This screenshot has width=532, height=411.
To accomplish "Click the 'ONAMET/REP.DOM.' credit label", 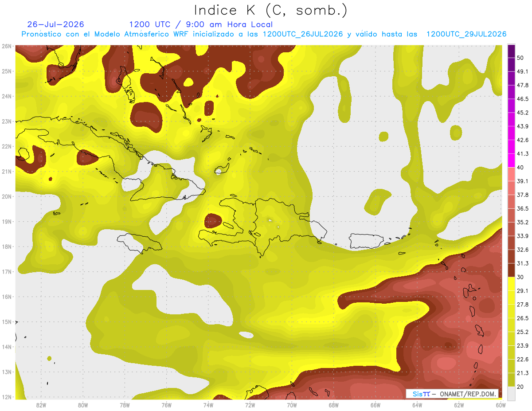I will click(x=469, y=394).
